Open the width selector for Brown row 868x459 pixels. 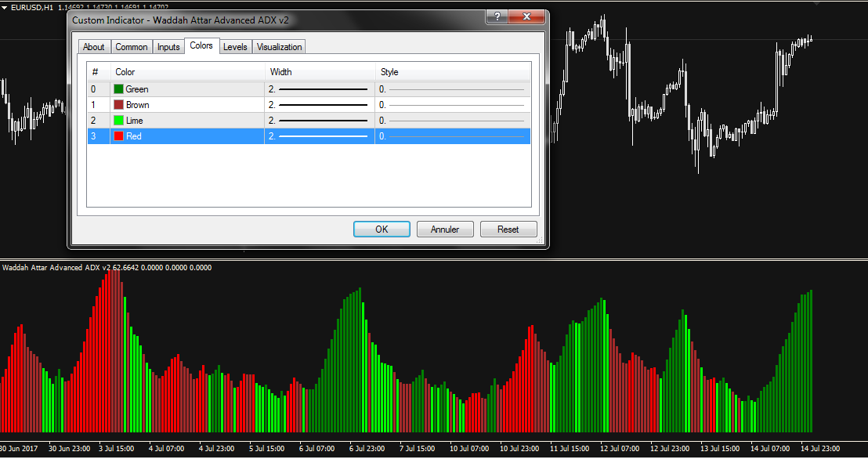(320, 105)
